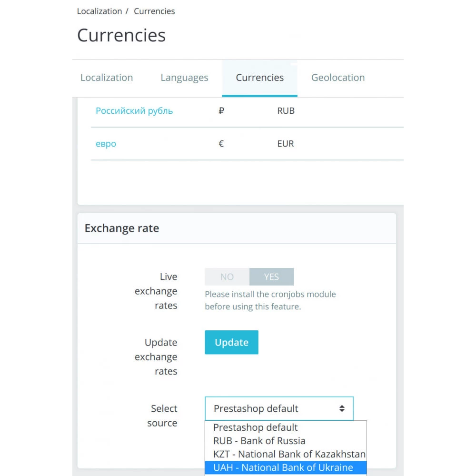476x476 pixels.
Task: Set live exchange rates to YES
Action: 271,277
